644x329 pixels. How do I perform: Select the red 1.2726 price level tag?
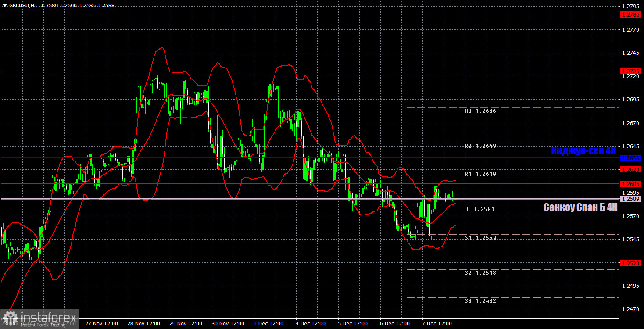click(x=631, y=71)
